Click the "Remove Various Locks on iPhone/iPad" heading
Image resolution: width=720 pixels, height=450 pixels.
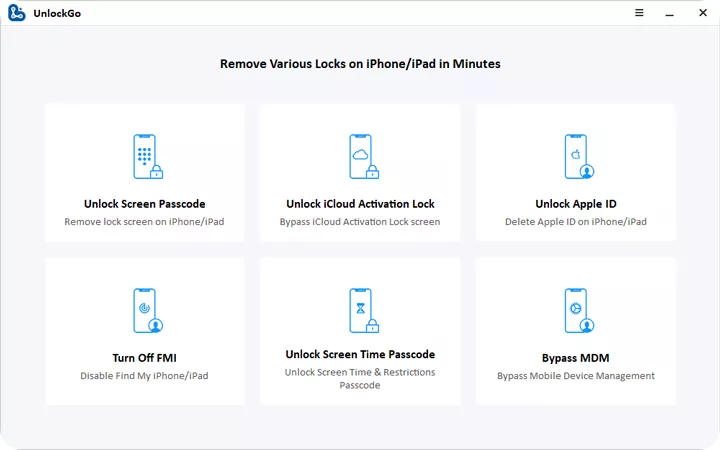click(x=360, y=64)
